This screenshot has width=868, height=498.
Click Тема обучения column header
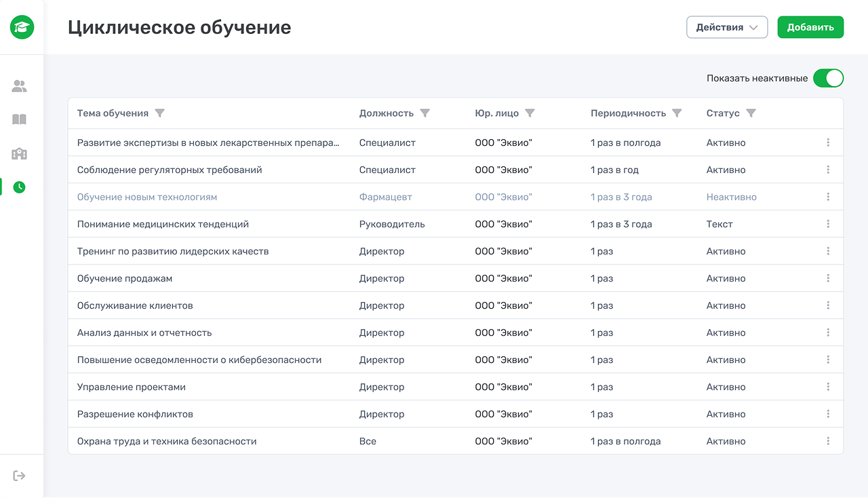[x=113, y=113]
